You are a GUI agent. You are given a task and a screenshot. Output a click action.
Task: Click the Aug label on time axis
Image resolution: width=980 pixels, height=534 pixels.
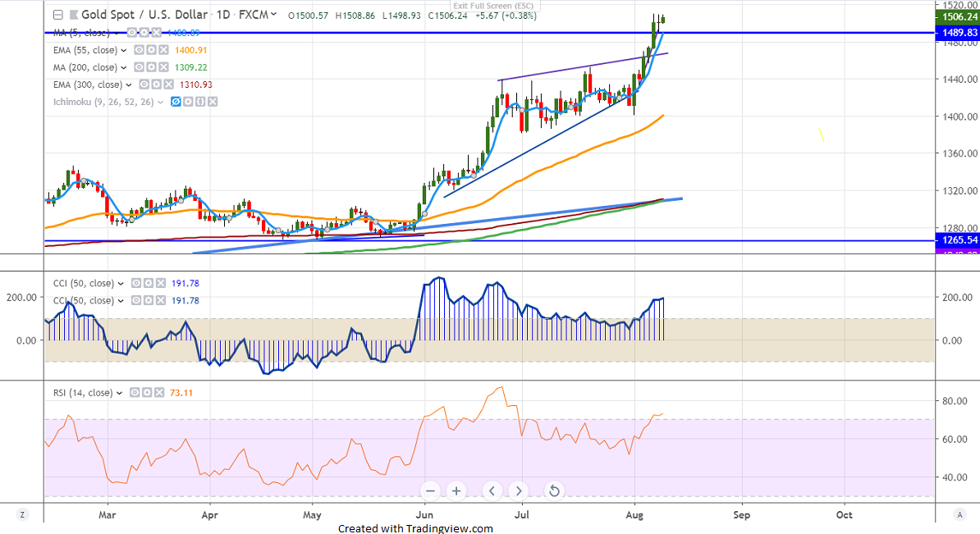[x=634, y=514]
